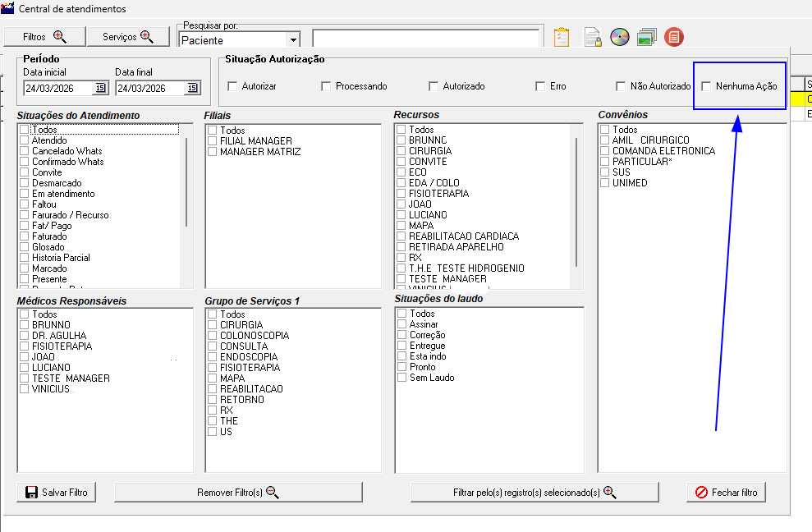Image resolution: width=812 pixels, height=532 pixels.
Task: Open the image gallery icon
Action: point(646,37)
